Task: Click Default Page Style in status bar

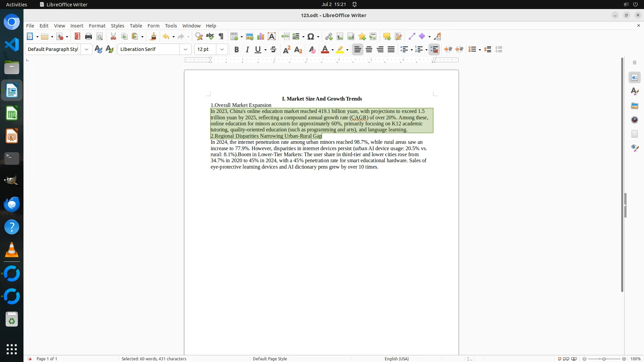Action: (x=270, y=359)
